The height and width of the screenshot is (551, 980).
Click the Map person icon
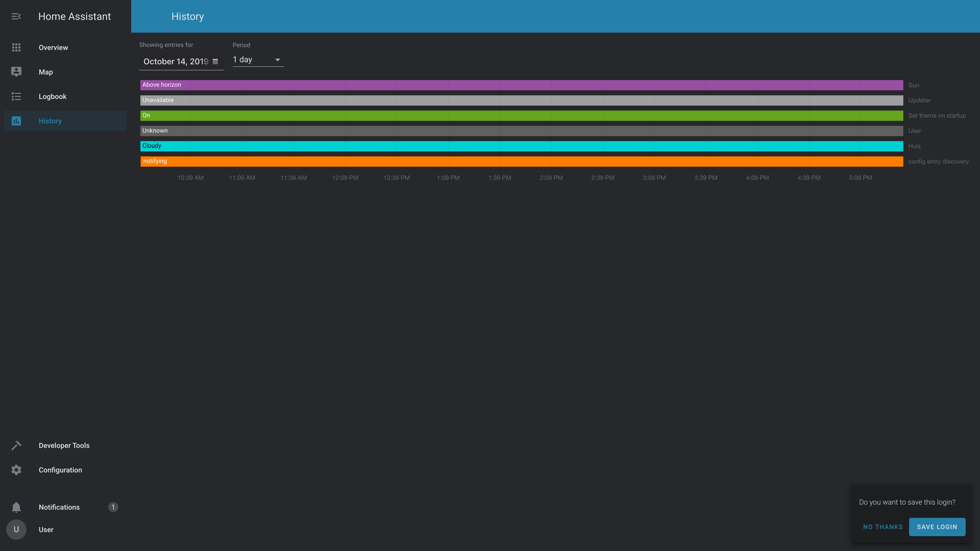pos(16,72)
